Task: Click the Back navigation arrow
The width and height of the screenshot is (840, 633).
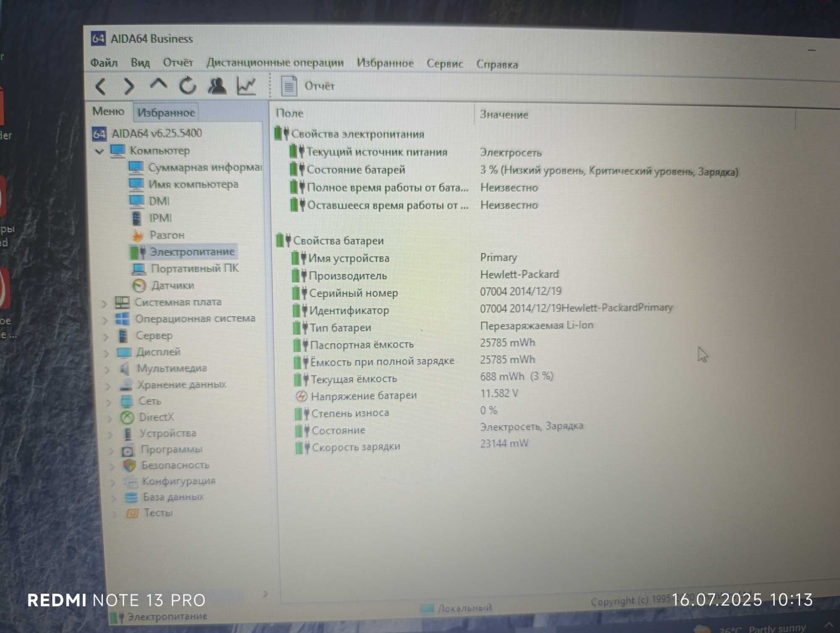Action: pos(101,87)
